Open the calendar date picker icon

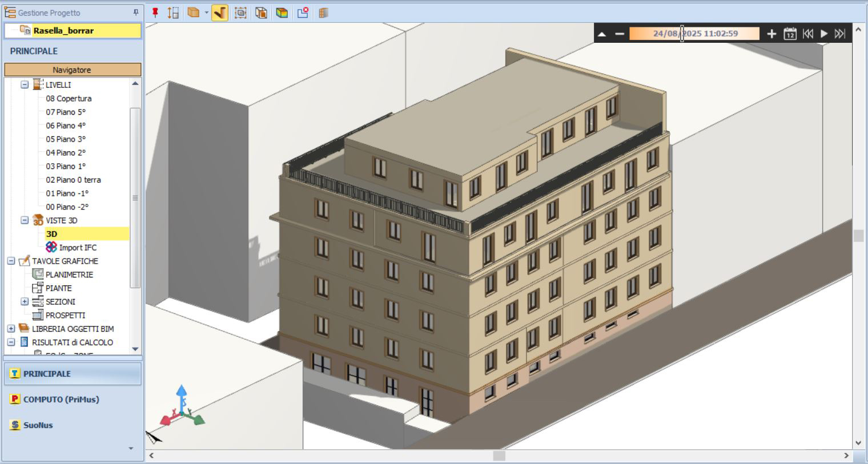click(x=790, y=34)
